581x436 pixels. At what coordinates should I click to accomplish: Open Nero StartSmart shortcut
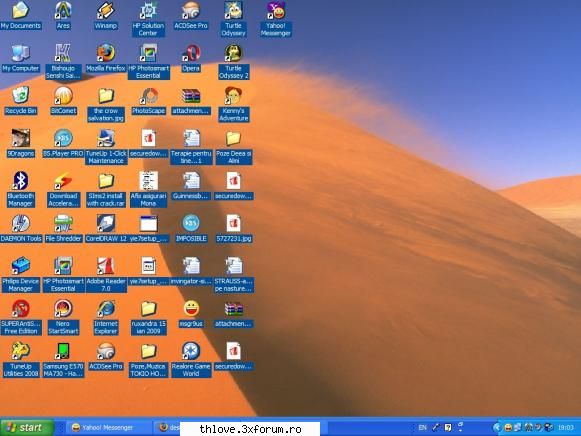pyautogui.click(x=63, y=317)
